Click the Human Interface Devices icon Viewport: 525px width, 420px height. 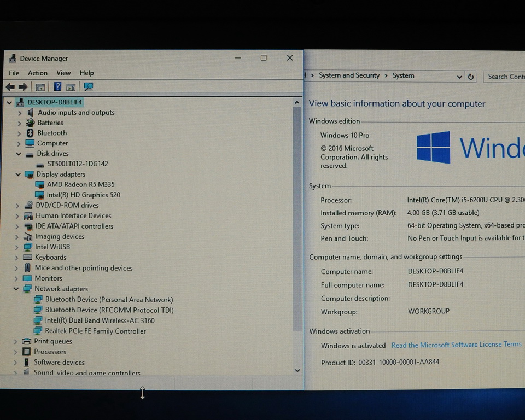pyautogui.click(x=28, y=215)
